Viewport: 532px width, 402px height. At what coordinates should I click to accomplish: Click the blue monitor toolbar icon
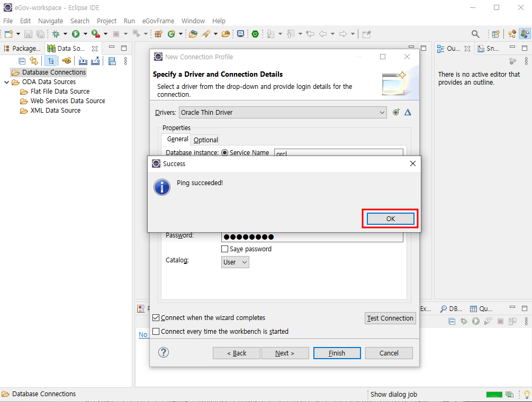coord(240,34)
